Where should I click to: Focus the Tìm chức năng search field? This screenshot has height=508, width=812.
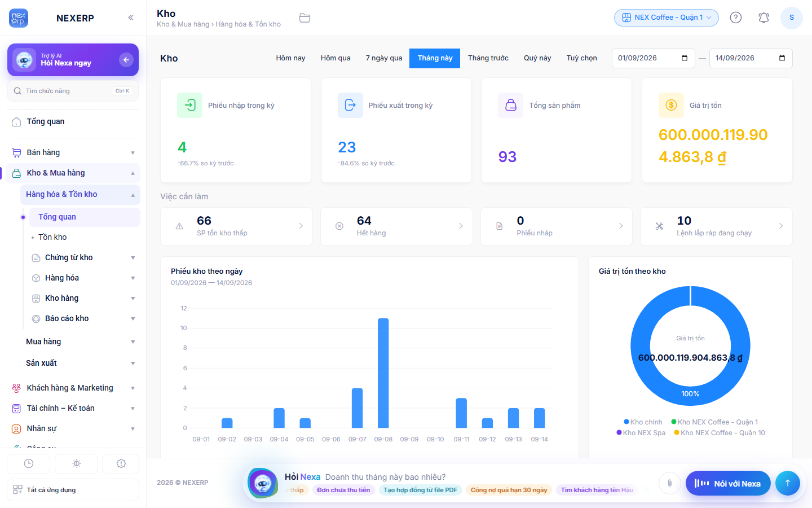[73, 91]
